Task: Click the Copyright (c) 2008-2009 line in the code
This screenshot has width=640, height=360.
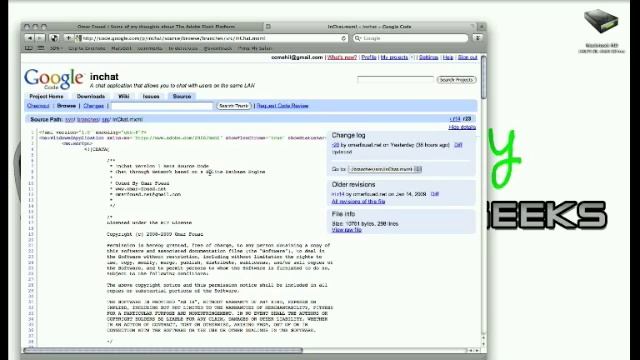Action: pyautogui.click(x=155, y=234)
